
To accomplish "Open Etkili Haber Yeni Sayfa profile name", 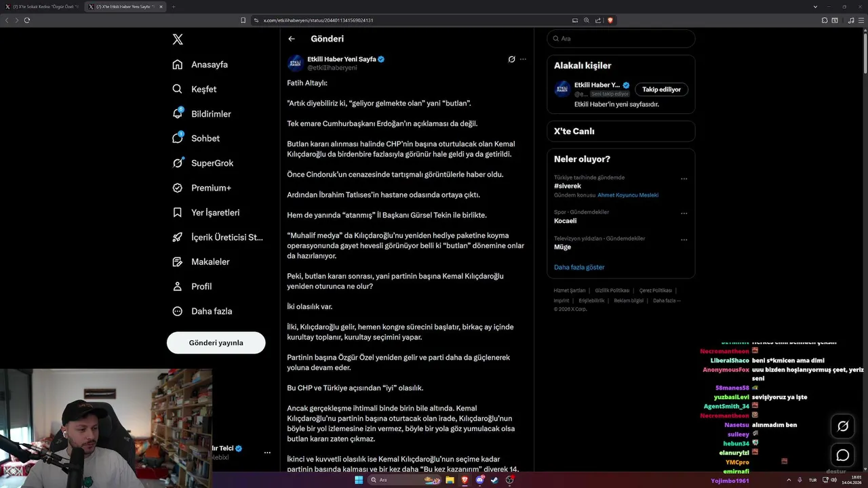I will click(342, 59).
